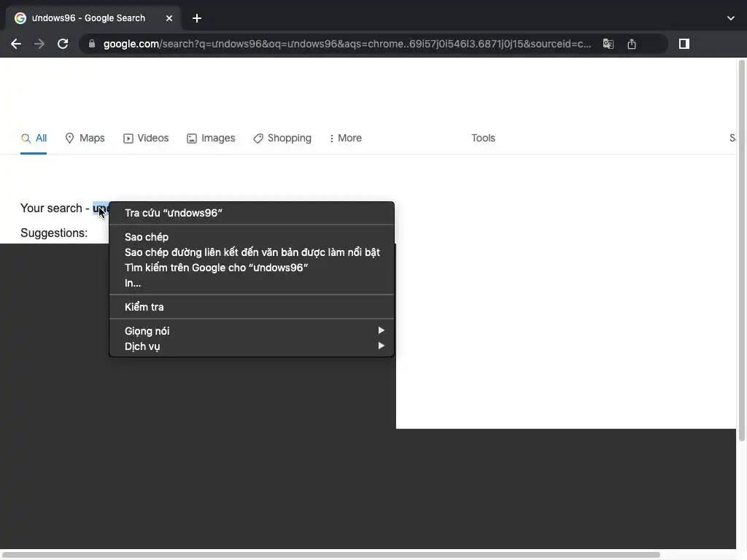Select the ưndows96 - Google Search tab
Image resolution: width=747 pixels, height=560 pixels.
pyautogui.click(x=94, y=18)
